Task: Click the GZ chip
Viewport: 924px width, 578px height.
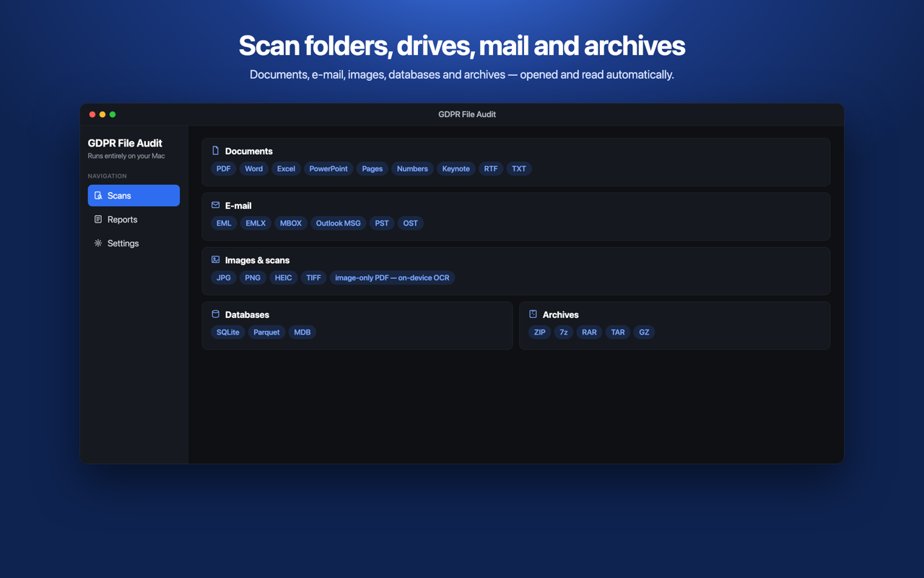Action: pos(644,332)
